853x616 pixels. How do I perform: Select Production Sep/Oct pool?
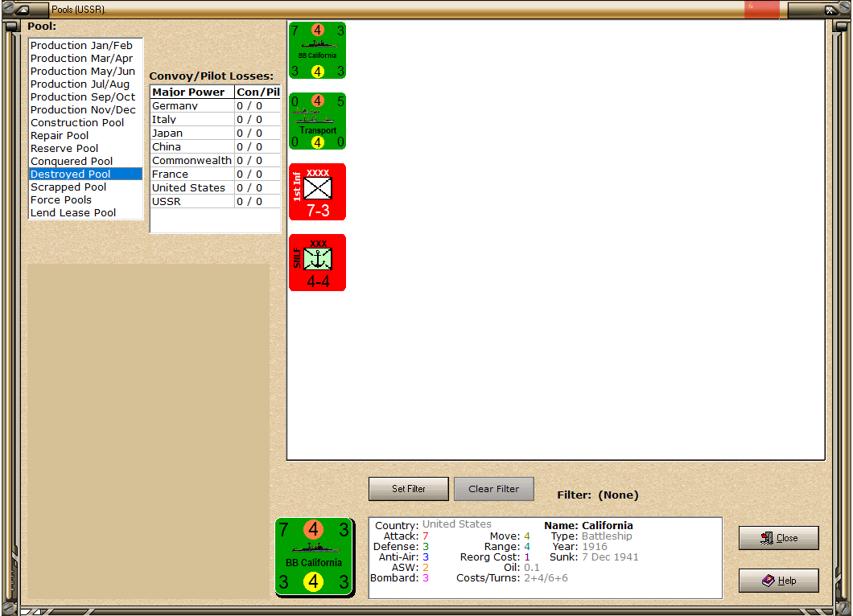(85, 97)
